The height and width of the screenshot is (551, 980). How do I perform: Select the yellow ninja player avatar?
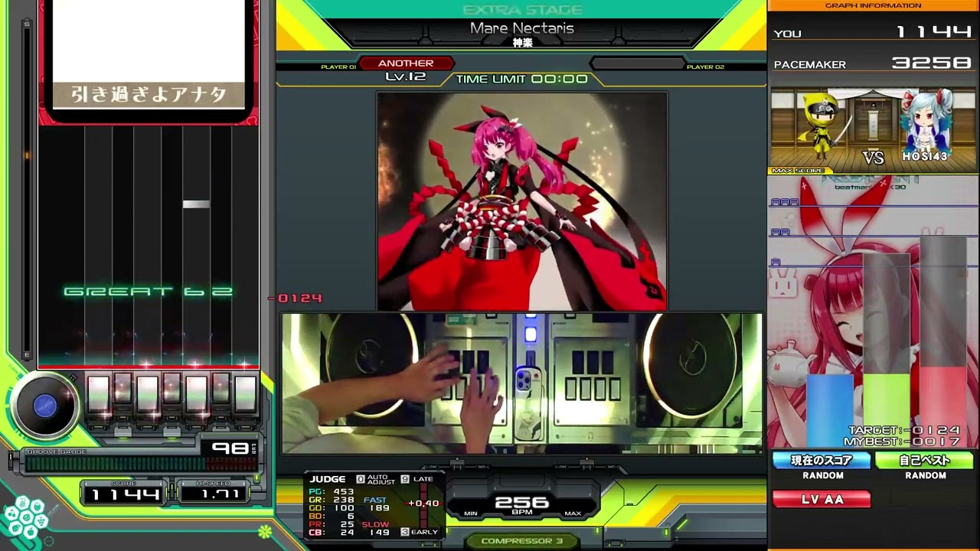coord(825,125)
